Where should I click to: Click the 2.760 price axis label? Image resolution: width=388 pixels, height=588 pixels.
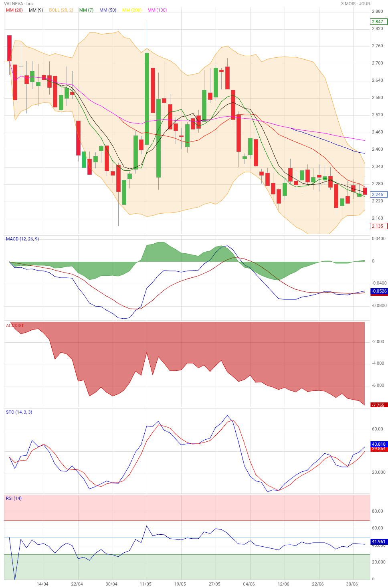pyautogui.click(x=378, y=46)
